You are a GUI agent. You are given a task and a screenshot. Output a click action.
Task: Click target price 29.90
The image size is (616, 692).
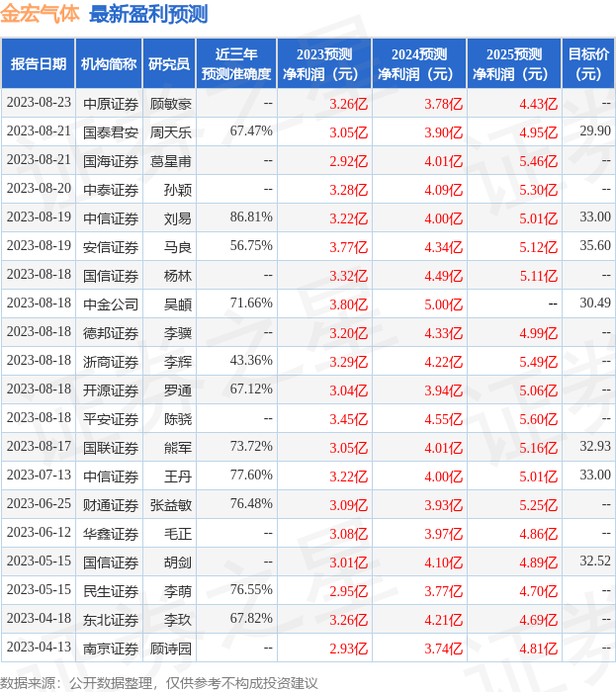point(595,131)
